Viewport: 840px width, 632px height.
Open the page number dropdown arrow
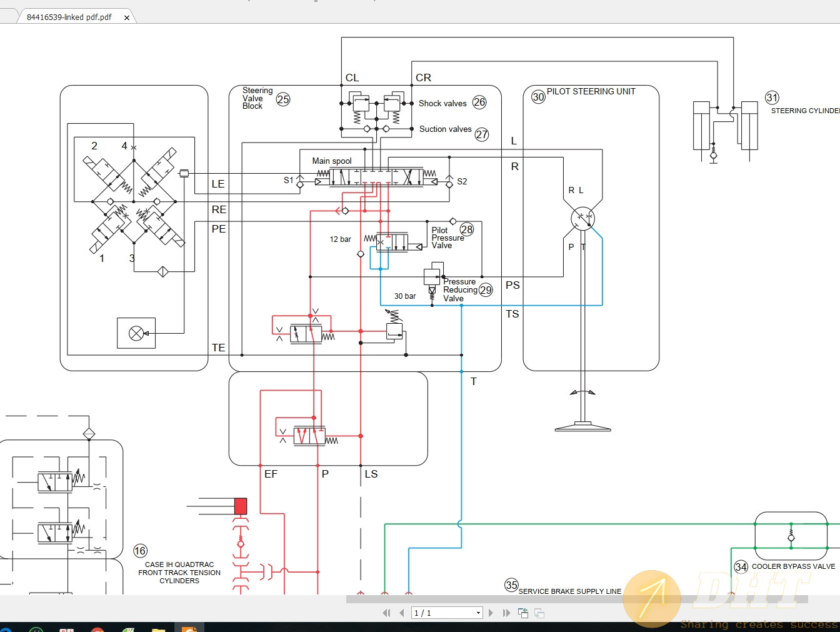pos(477,613)
